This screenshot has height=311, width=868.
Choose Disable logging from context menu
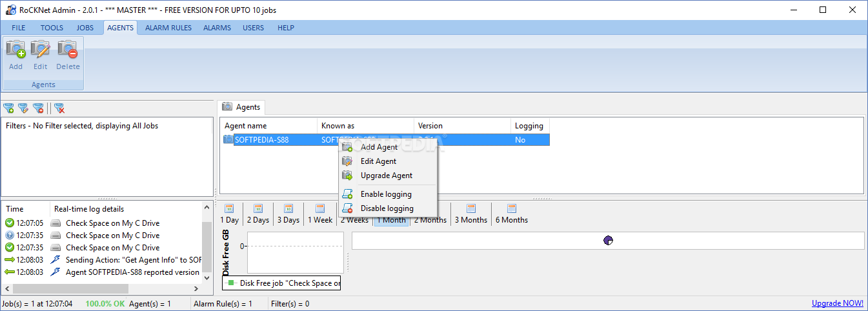pyautogui.click(x=388, y=208)
